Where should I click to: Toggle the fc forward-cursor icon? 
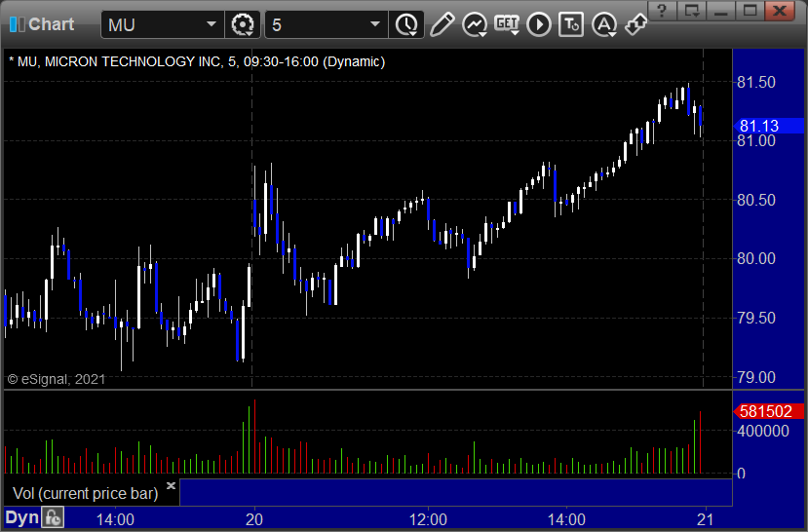tap(53, 517)
